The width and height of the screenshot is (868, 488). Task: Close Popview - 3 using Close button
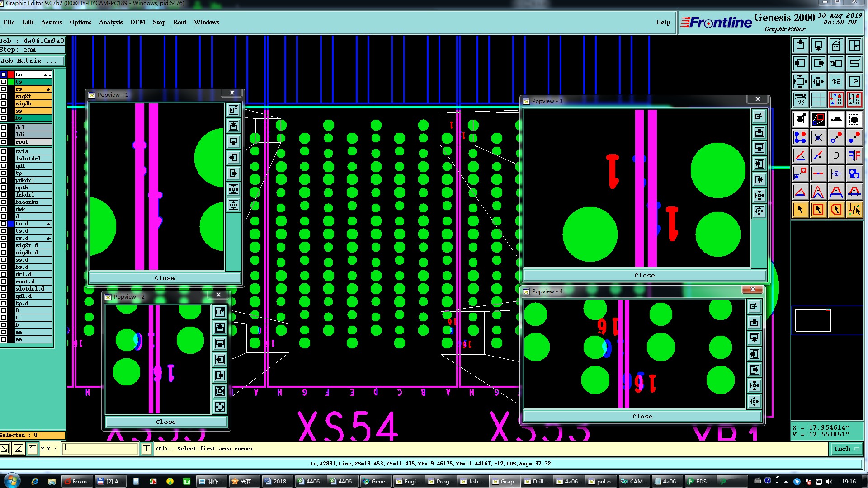(x=644, y=275)
